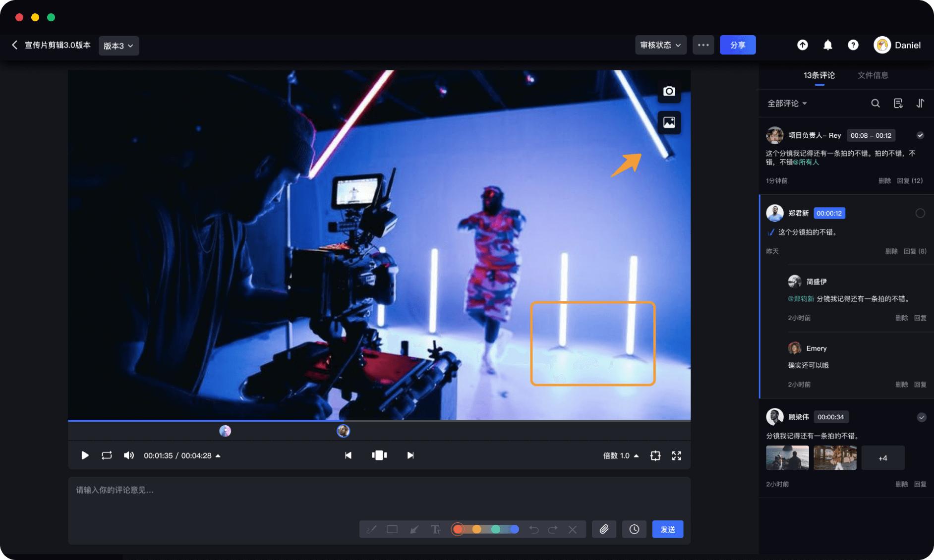Search comments with the magnifier icon
The width and height of the screenshot is (934, 560).
pos(875,103)
